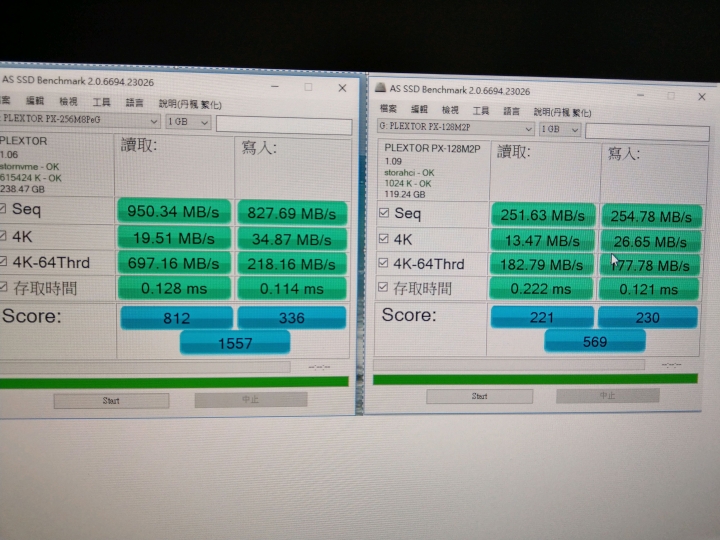
Task: Minimize the PX-256M8PeG AS SSD window
Action: (275, 86)
